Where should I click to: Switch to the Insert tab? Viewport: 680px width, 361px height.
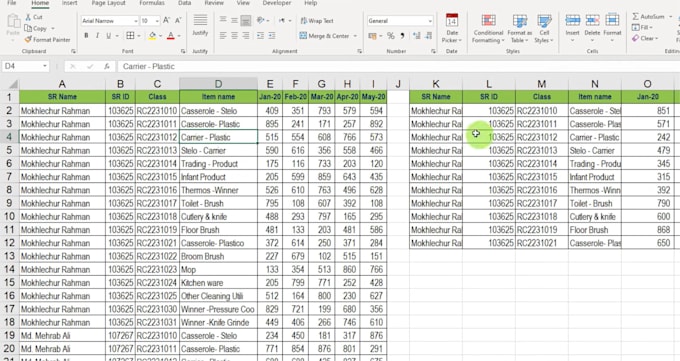point(69,3)
